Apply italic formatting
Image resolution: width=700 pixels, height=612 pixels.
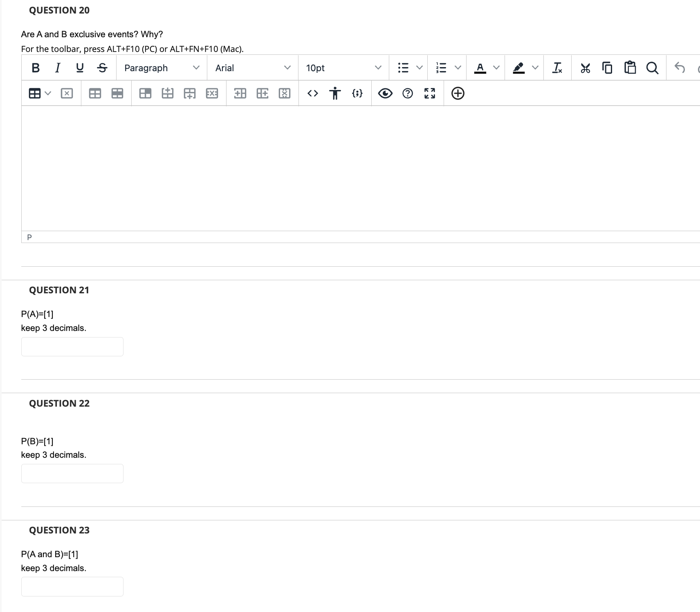click(57, 68)
